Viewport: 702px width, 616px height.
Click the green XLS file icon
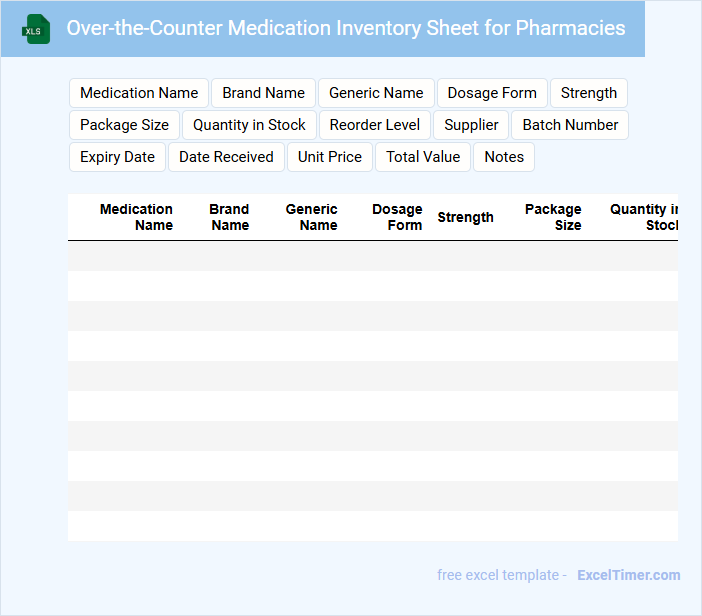(x=36, y=30)
